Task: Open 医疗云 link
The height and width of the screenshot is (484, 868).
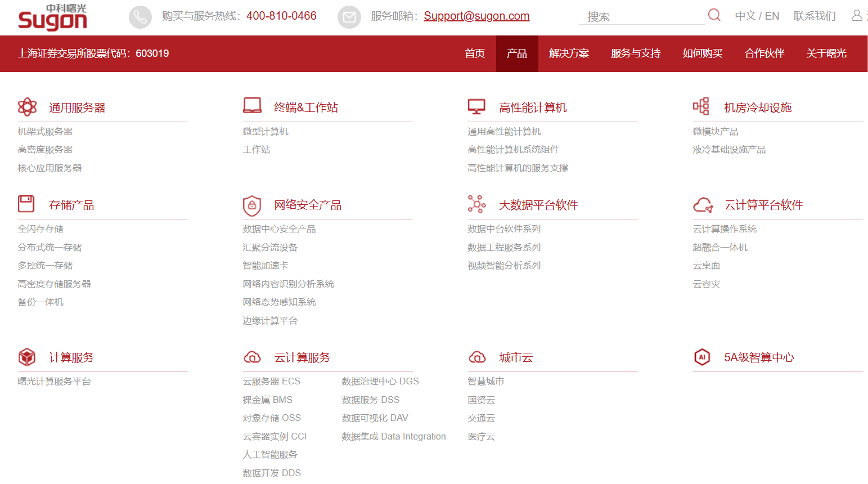Action: tap(482, 436)
